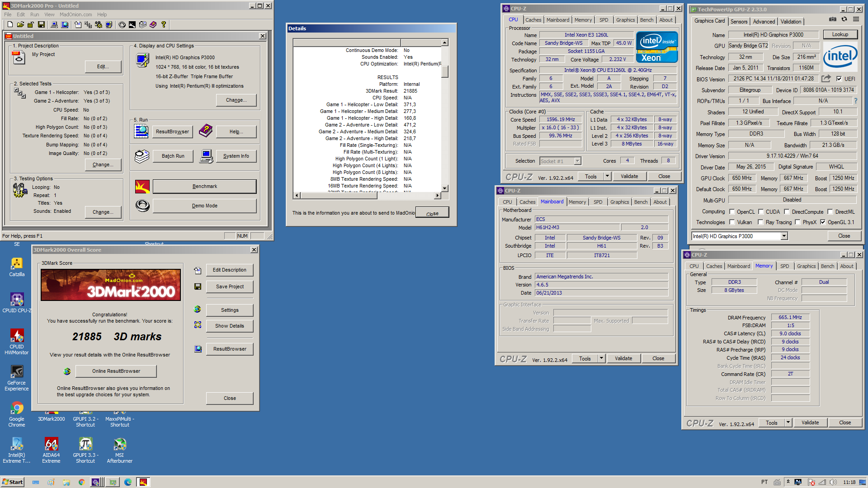Image resolution: width=868 pixels, height=488 pixels.
Task: Click the yellow question mark toolbar icon
Action: pyautogui.click(x=163, y=25)
